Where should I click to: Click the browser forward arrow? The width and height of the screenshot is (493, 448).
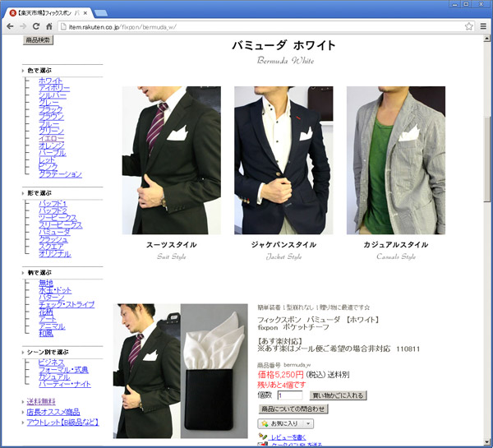coord(23,26)
